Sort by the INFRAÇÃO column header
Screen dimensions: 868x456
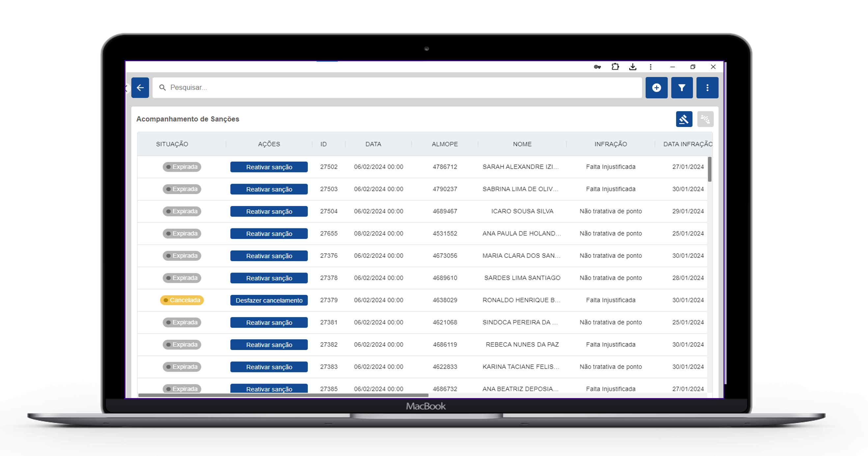pyautogui.click(x=610, y=144)
